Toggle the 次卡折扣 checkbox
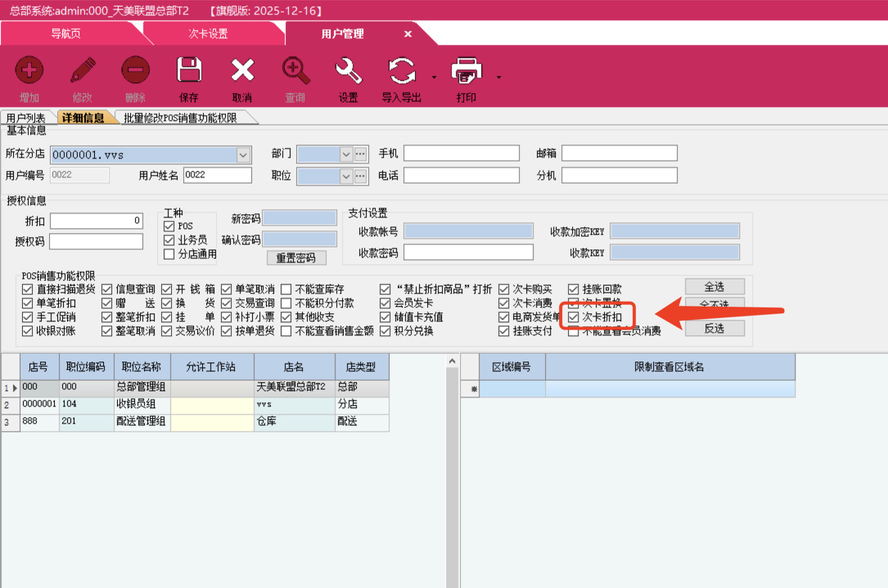 tap(574, 317)
